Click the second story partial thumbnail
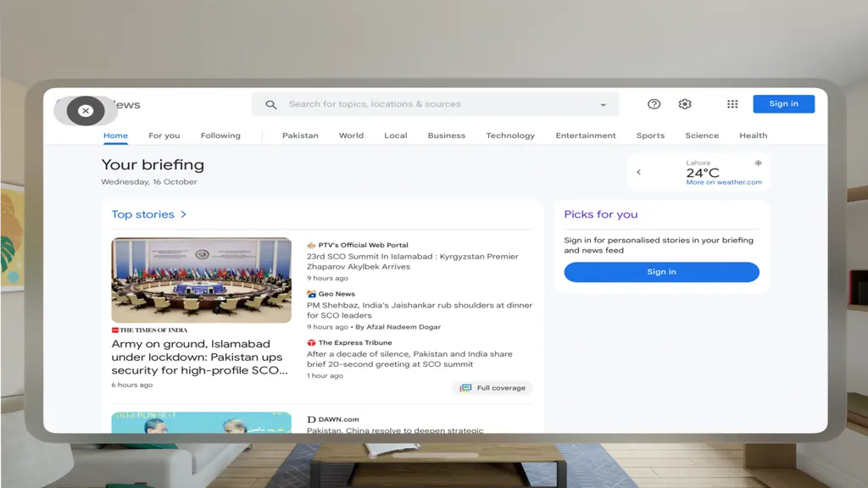 click(201, 423)
